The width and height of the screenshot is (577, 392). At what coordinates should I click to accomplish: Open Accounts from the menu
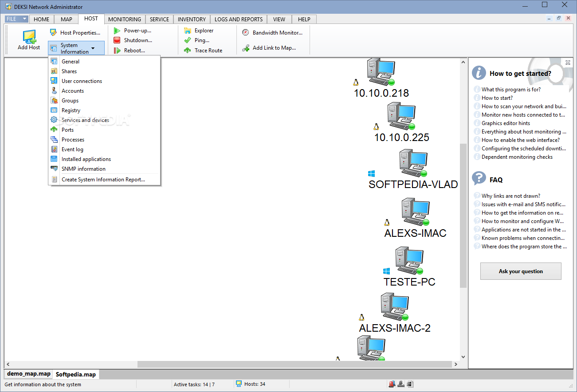point(104,91)
